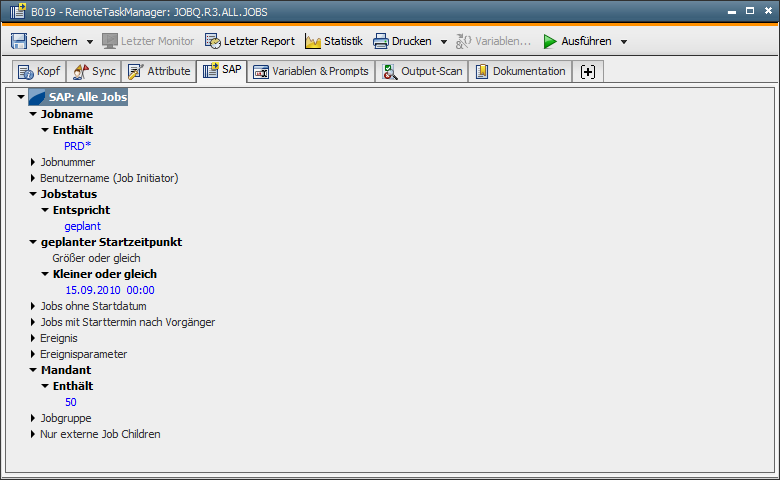Click the Letzter Report label
Screen dimensions: 780x480
pyautogui.click(x=259, y=41)
